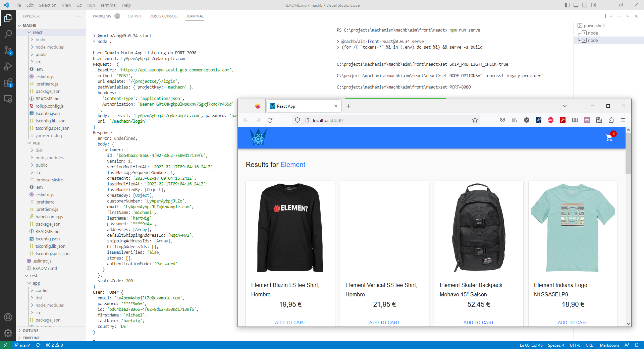Open the Manage gear in activity bar
This screenshot has width=644, height=349.
coord(8,333)
